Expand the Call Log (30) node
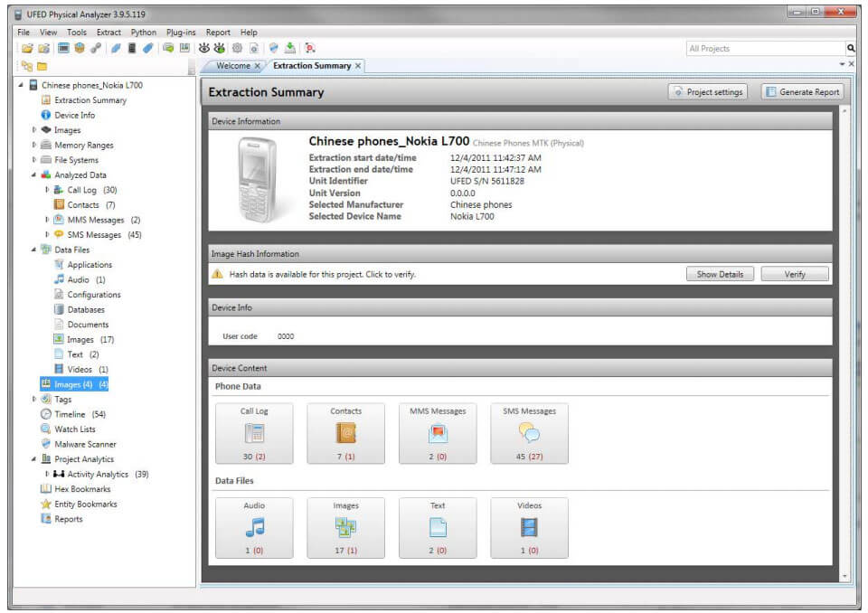868x613 pixels. pyautogui.click(x=47, y=190)
